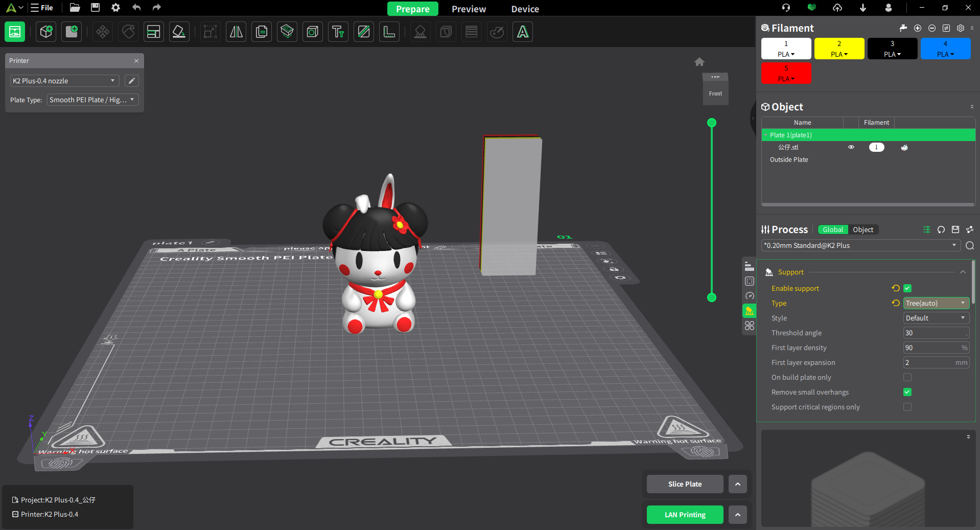Screen dimensions: 980x530
Task: Switch to the Preview tab
Action: tap(469, 9)
